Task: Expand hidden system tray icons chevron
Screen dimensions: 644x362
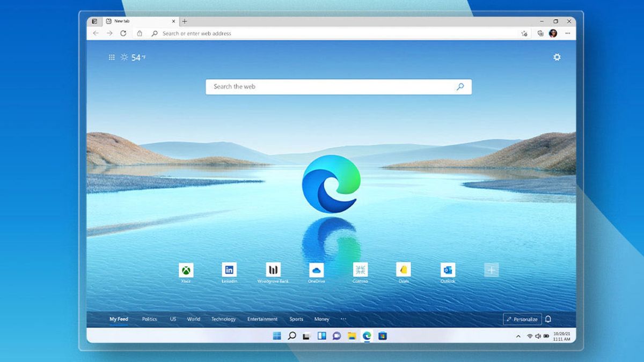Action: click(x=518, y=336)
